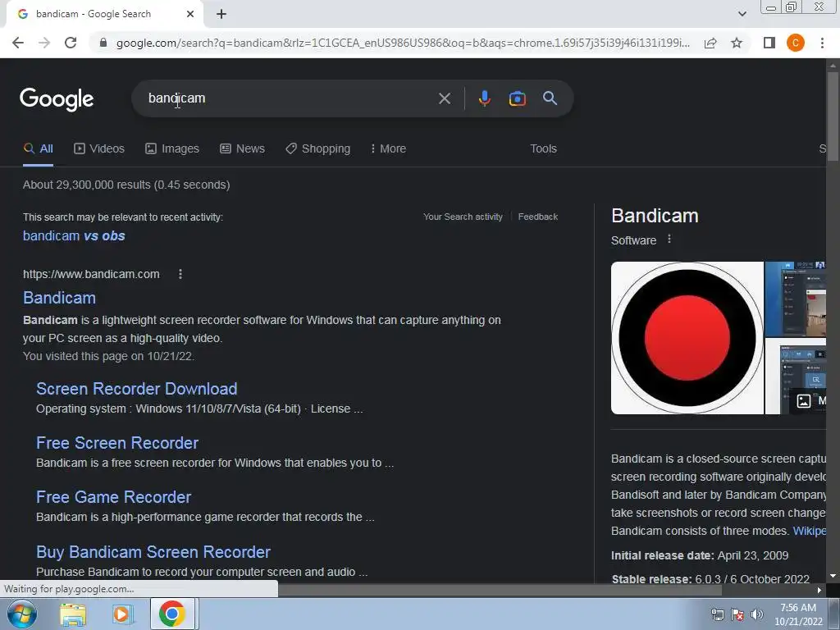The height and width of the screenshot is (630, 840).
Task: Select the Chrome taskbar icon
Action: [172, 614]
